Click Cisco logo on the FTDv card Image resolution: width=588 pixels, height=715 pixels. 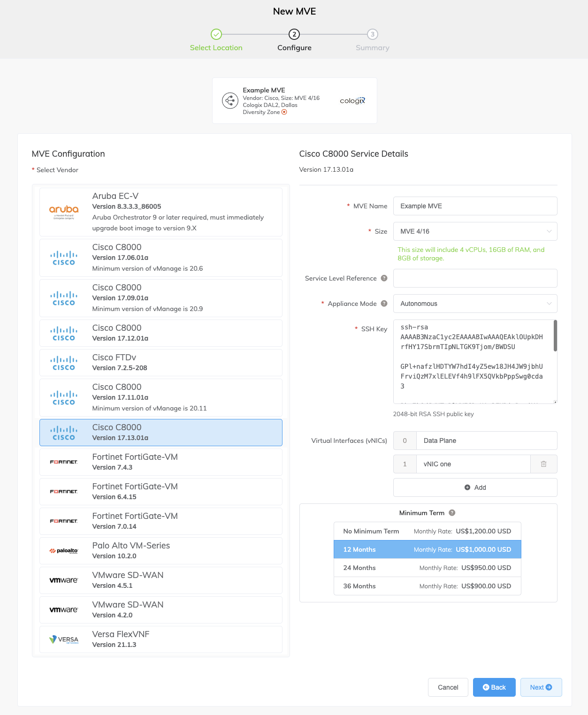[x=64, y=363]
